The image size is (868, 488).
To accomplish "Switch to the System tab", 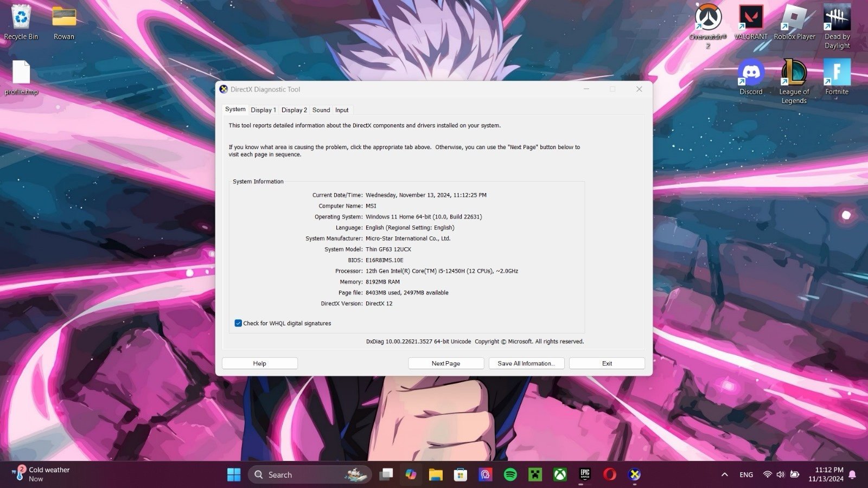I will [235, 109].
